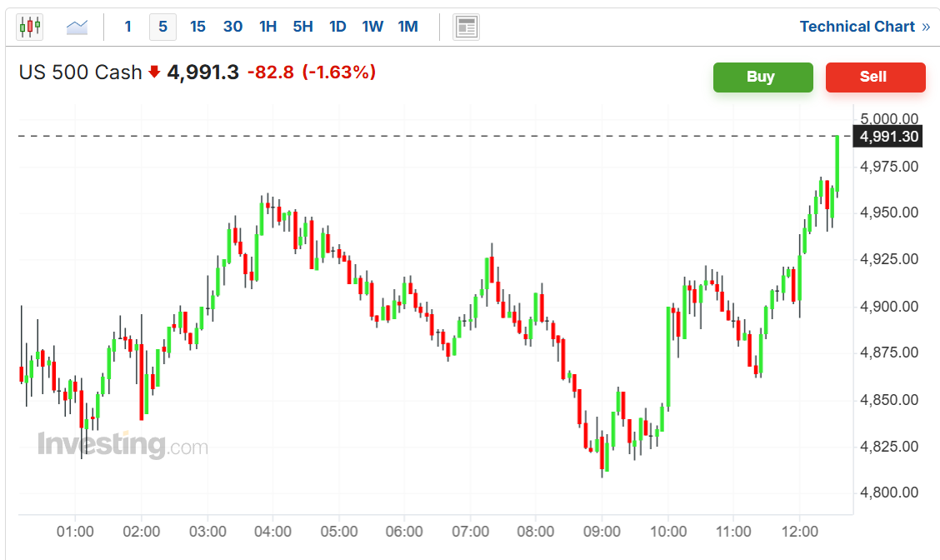Click the 10:00 time axis label
The image size is (940, 560).
pos(668,532)
